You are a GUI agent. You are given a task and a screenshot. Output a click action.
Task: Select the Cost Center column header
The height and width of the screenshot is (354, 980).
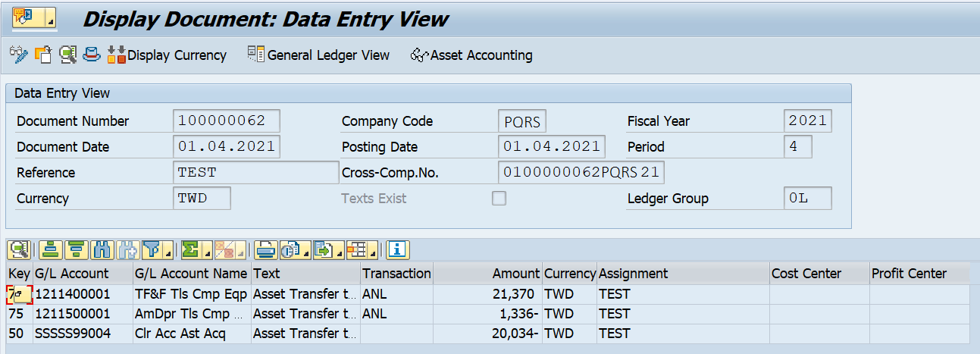819,274
